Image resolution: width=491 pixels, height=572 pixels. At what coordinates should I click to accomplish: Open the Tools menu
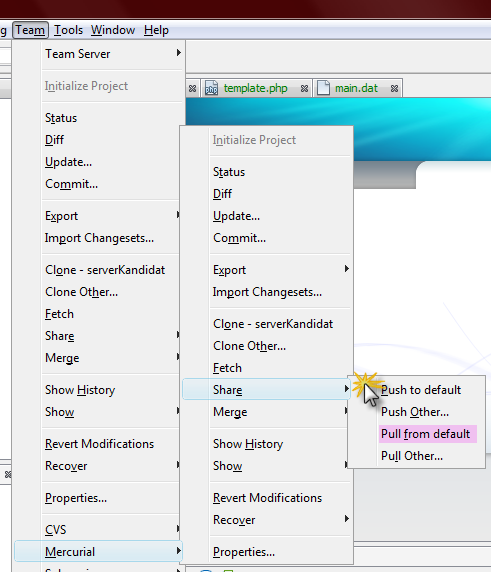click(69, 30)
